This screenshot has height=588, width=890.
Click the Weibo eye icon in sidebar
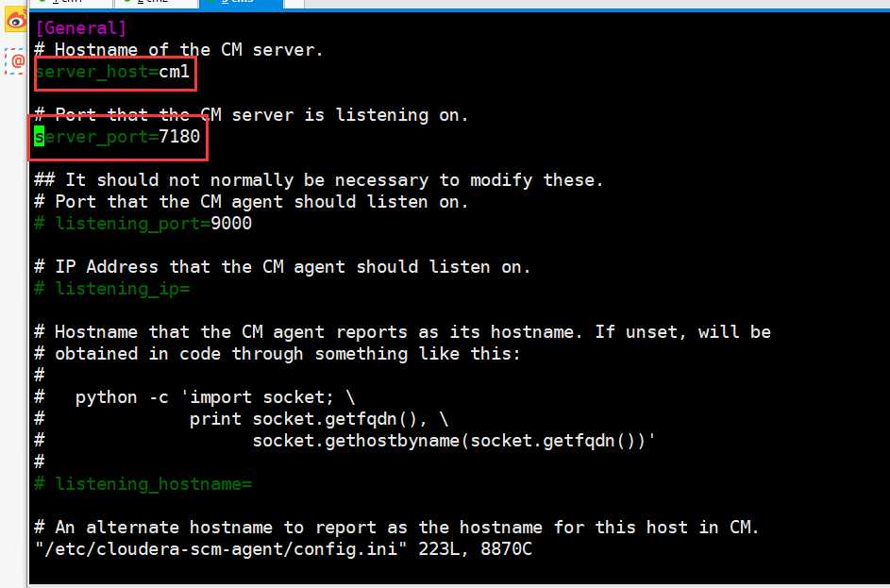pos(15,21)
